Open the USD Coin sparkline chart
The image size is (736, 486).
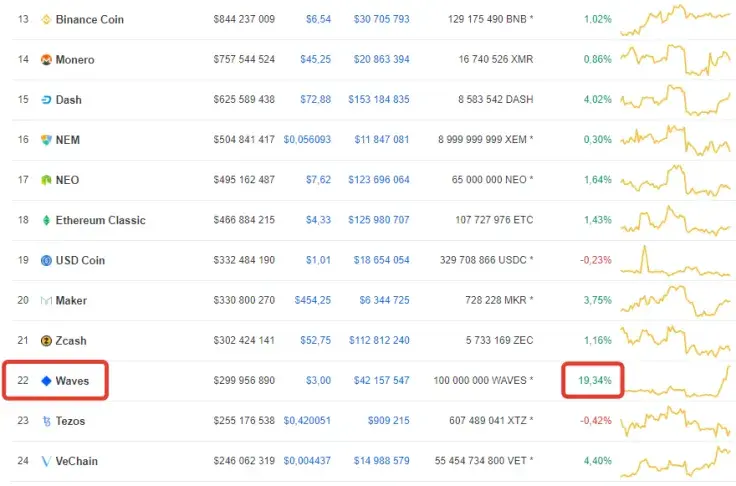tap(676, 261)
